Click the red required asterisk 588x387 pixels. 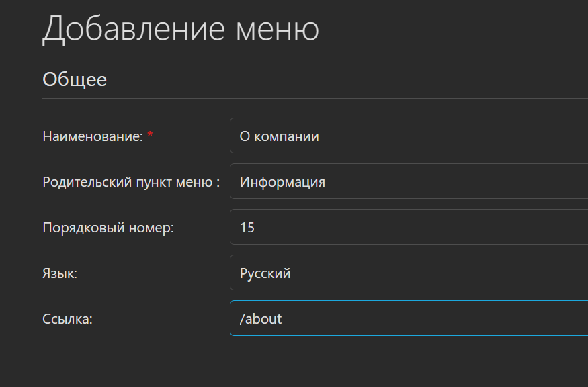151,136
